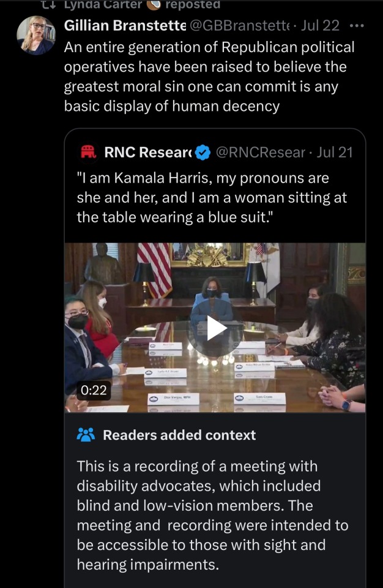Click the blue verified badge
Viewport: 383px width, 588px height.
[203, 153]
